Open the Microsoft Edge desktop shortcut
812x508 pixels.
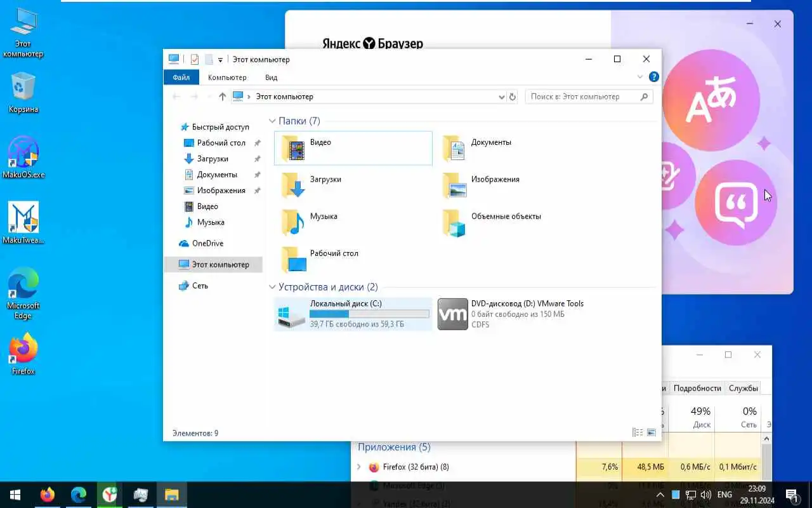click(x=23, y=293)
